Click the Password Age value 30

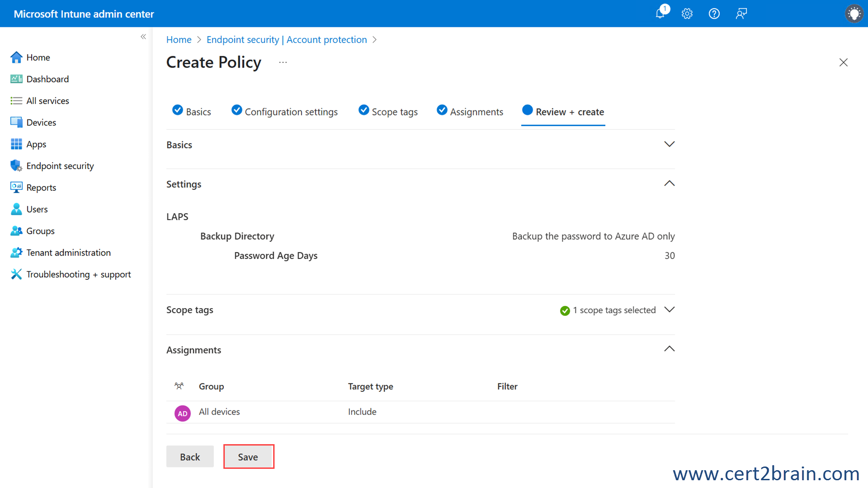pyautogui.click(x=670, y=256)
